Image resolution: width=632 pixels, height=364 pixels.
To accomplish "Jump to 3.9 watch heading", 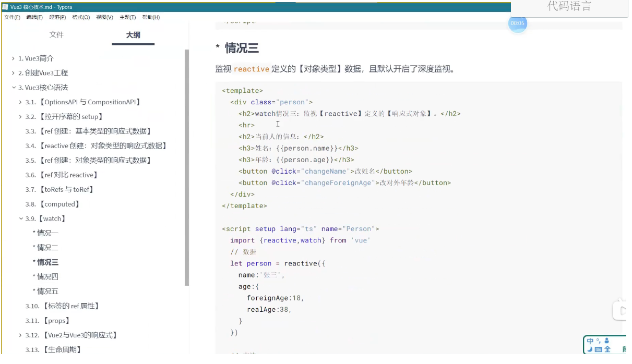I will [x=46, y=219].
